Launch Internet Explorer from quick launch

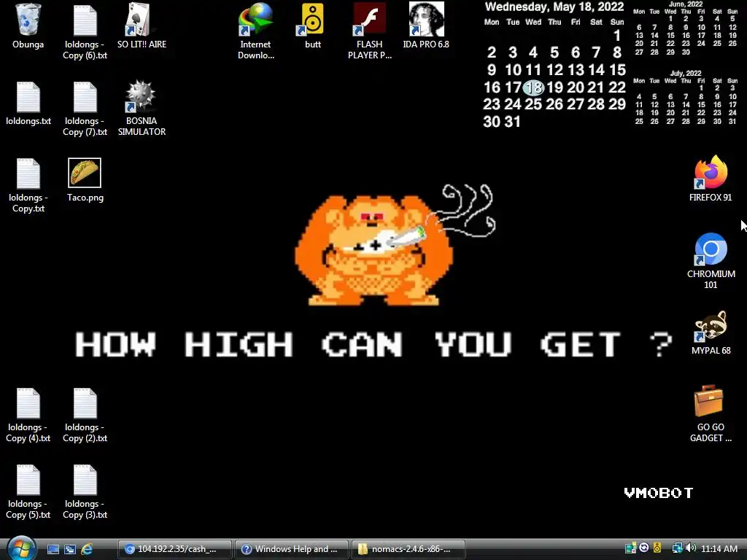point(87,549)
